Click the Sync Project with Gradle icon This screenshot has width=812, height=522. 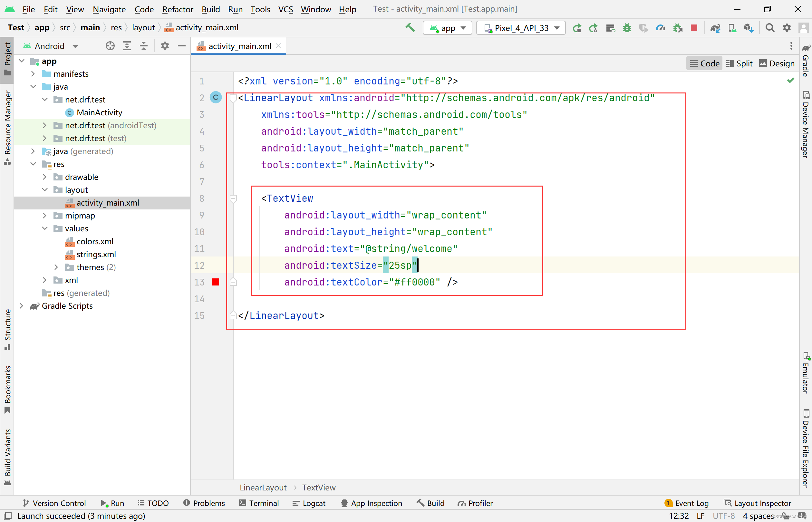(x=715, y=28)
